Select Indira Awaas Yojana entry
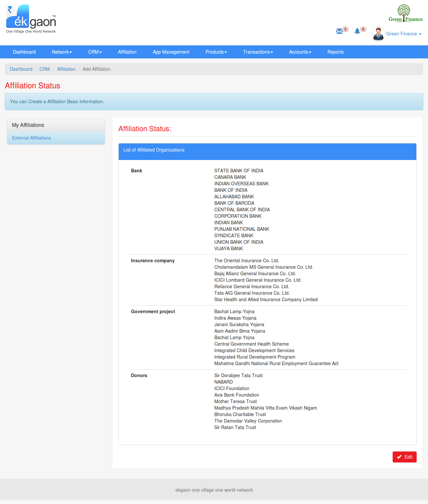Image resolution: width=428 pixels, height=504 pixels. (x=235, y=318)
